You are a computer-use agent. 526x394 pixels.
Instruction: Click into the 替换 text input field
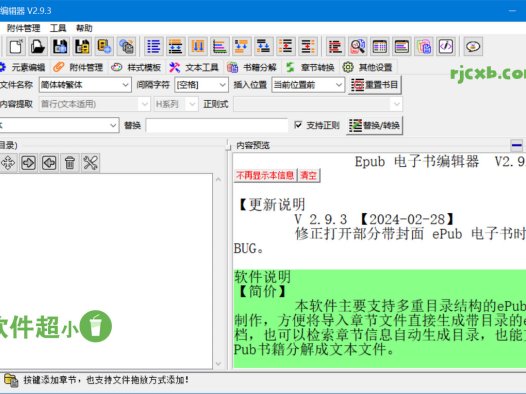click(217, 125)
